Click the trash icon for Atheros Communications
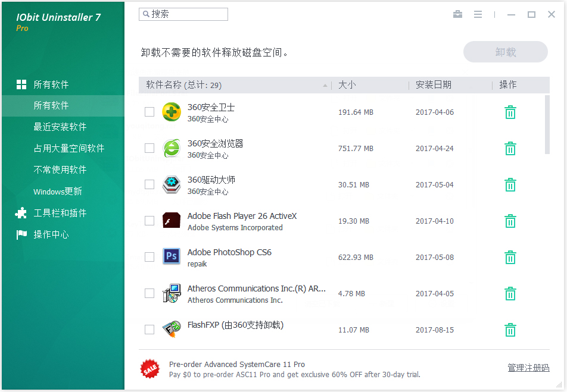 pyautogui.click(x=510, y=294)
